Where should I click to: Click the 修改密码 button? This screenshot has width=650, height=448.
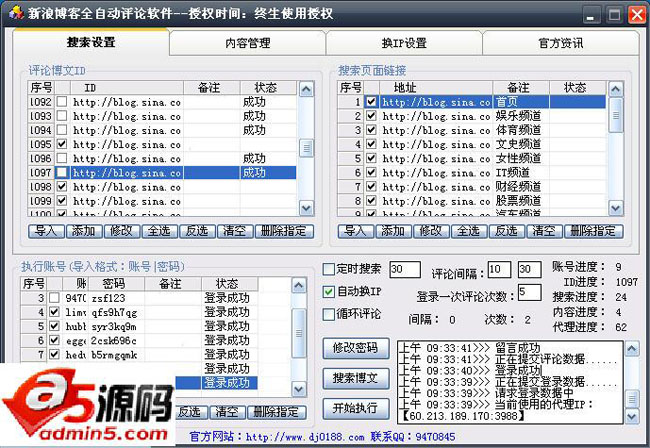pyautogui.click(x=356, y=348)
